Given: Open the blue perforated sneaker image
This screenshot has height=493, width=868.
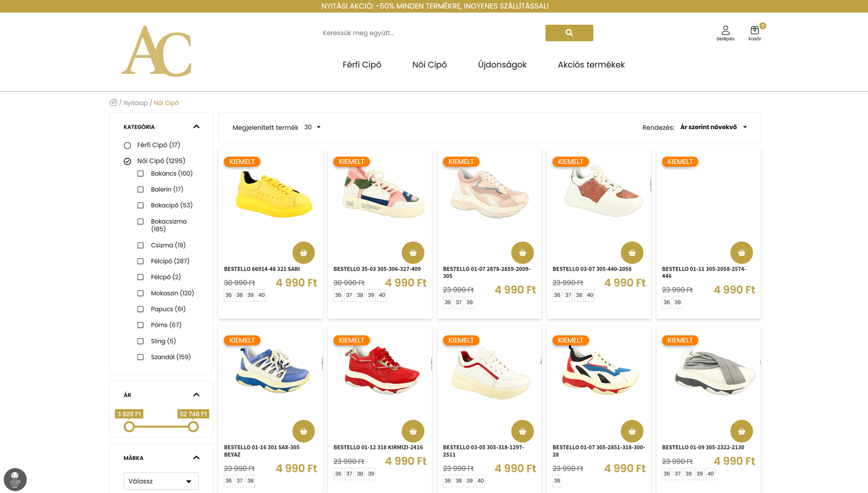Looking at the screenshot, I should coord(273,370).
